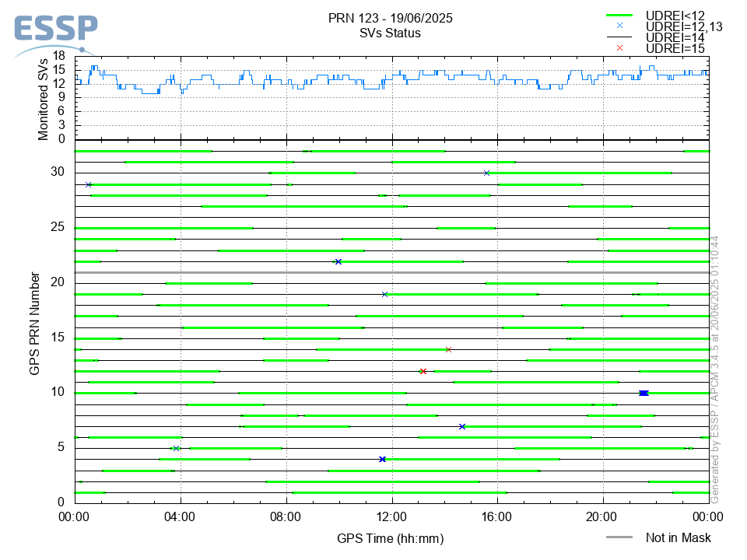This screenshot has height=560, width=747.
Task: Click the blue X marker on PRN 7
Action: coord(462,426)
